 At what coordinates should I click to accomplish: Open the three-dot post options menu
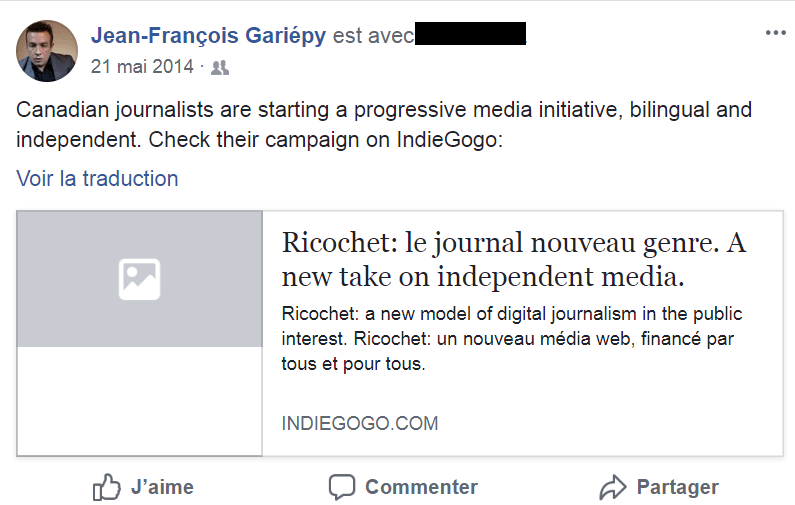tap(775, 34)
